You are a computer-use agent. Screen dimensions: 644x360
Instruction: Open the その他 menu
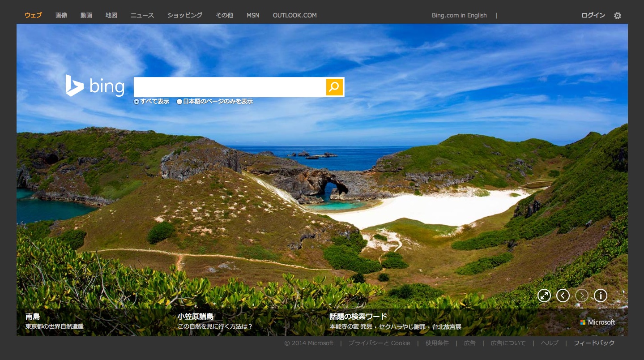click(224, 15)
